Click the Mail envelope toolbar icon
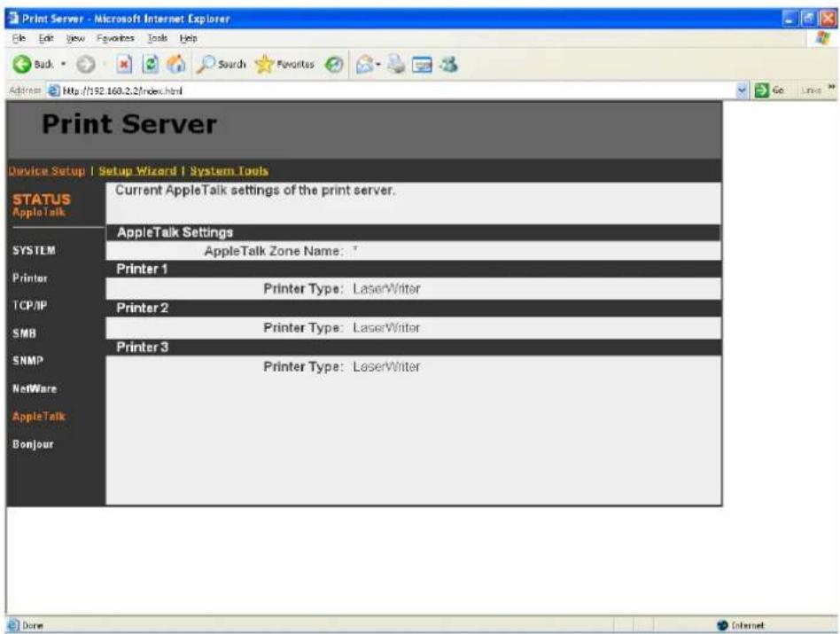Screen dimensions: 840x634 point(364,65)
